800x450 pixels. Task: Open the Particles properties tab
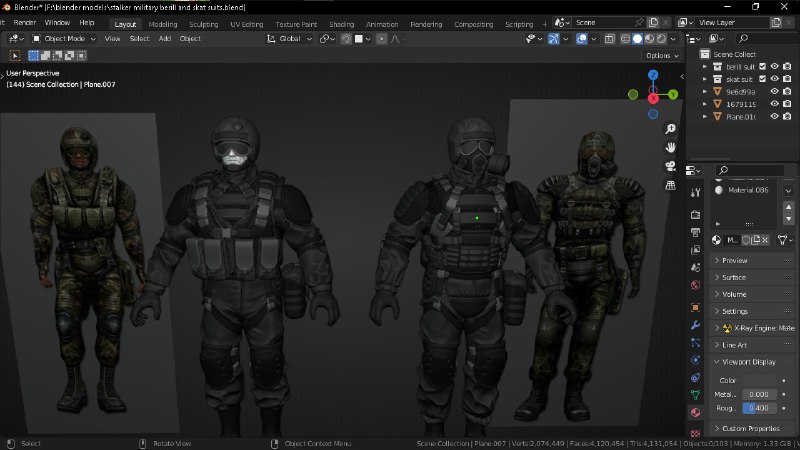pyautogui.click(x=695, y=343)
